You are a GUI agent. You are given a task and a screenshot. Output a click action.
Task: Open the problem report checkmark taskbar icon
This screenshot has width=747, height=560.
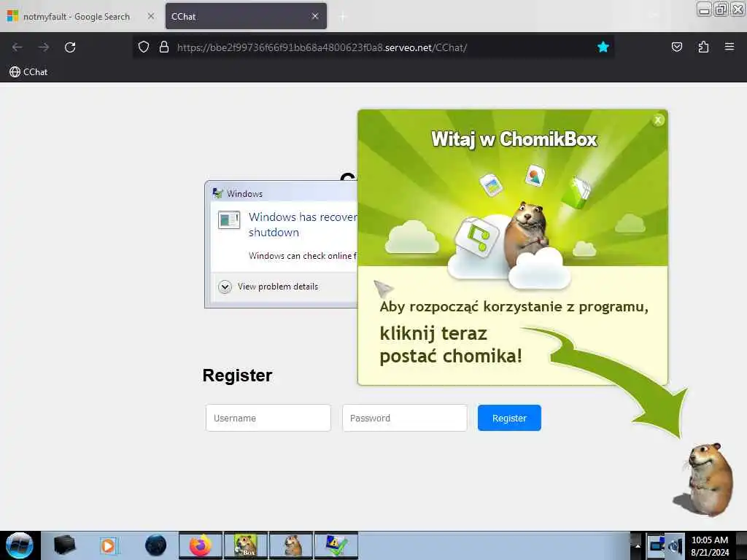click(336, 545)
